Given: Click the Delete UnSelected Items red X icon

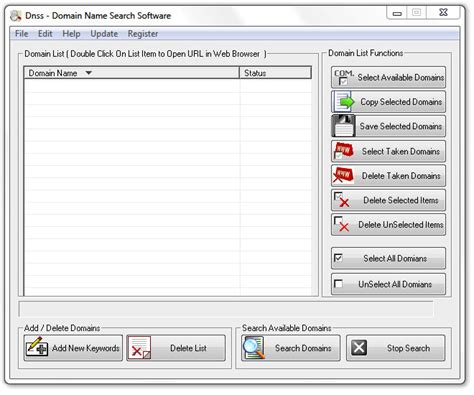Looking at the screenshot, I should coord(342,224).
